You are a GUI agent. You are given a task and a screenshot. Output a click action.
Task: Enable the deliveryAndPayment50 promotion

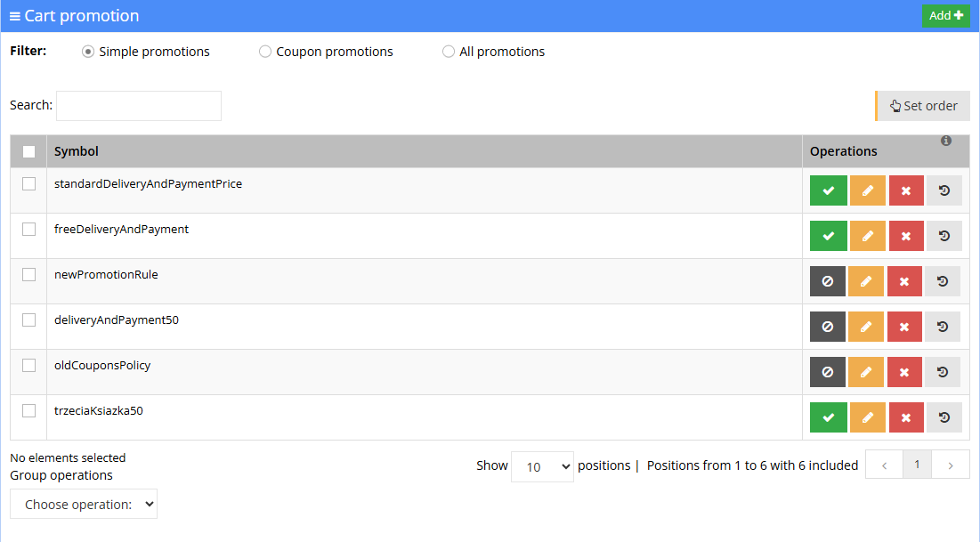pyautogui.click(x=828, y=327)
